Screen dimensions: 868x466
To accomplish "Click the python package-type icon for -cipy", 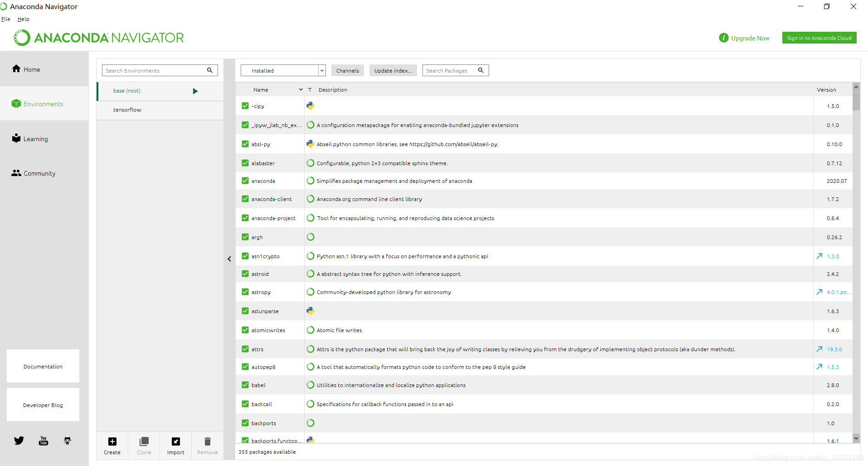I will 310,106.
